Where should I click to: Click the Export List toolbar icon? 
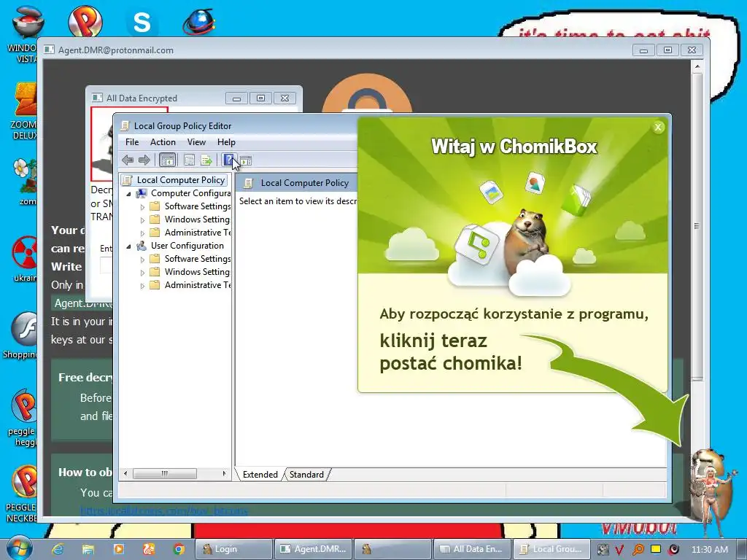206,160
